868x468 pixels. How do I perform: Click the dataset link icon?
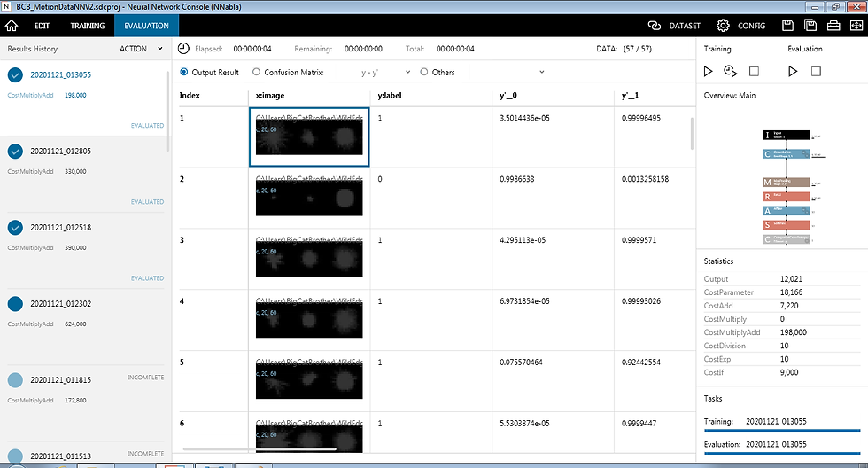coord(655,26)
